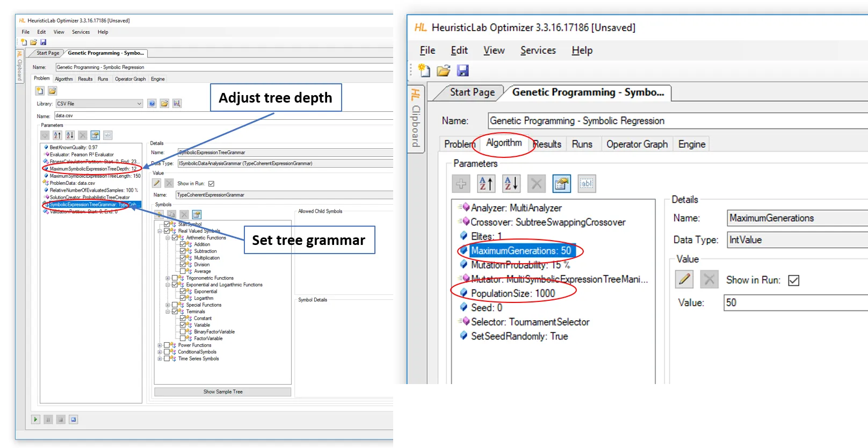The width and height of the screenshot is (868, 448).
Task: Switch to Start Page tab in right window
Action: pyautogui.click(x=472, y=92)
